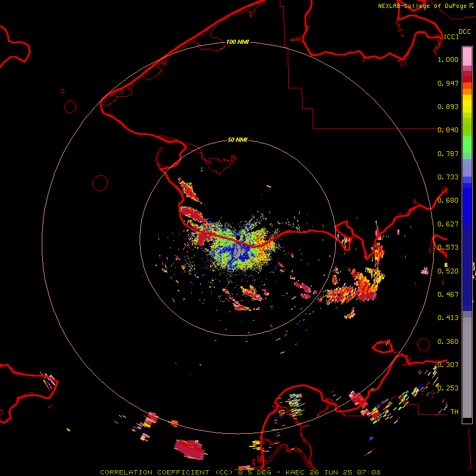Click the 0.787 legend value
The image size is (476, 476).
coord(448,153)
